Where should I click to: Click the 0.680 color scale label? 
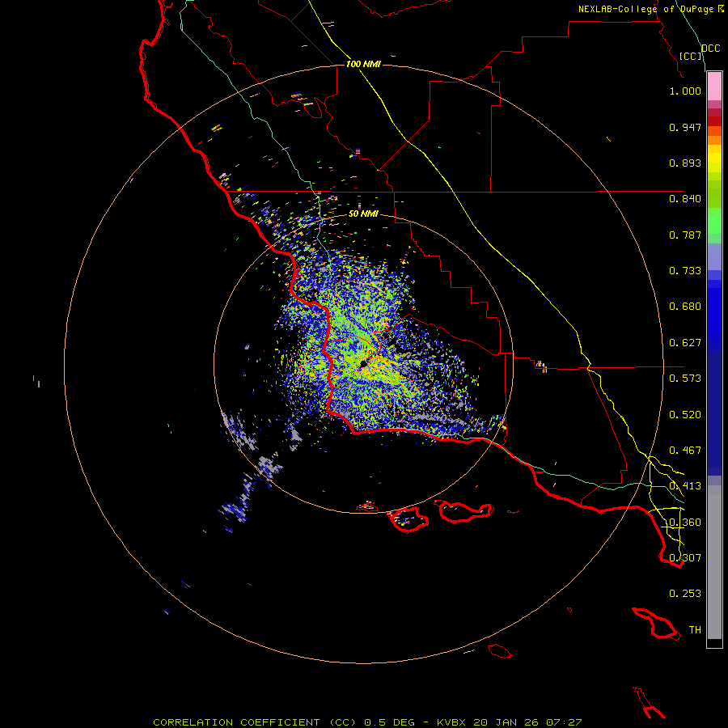[685, 307]
